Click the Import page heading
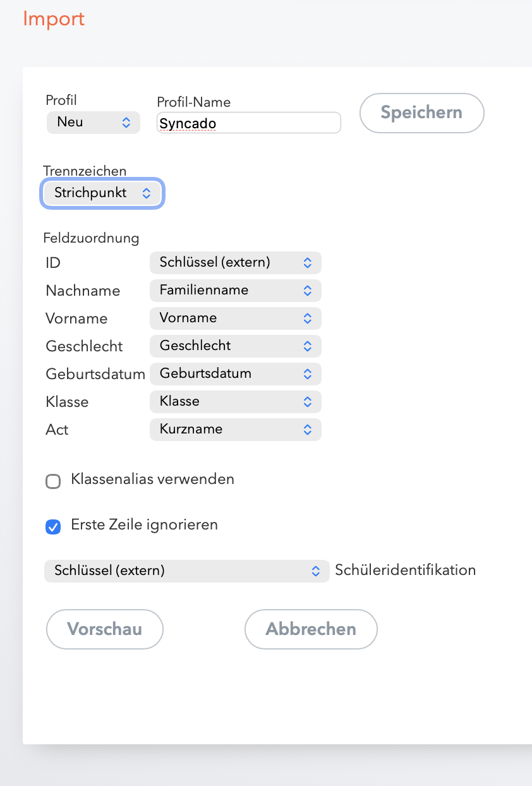Viewport: 532px width, 786px height. 54,19
